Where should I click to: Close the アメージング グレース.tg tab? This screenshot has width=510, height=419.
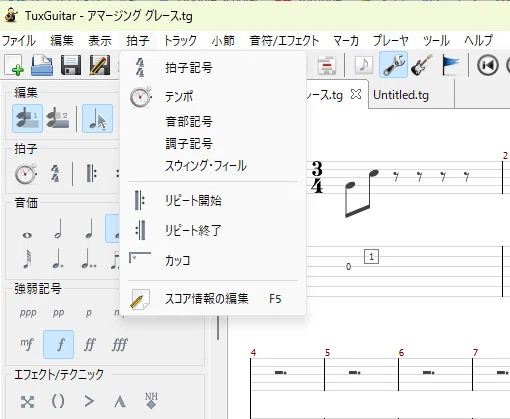[356, 95]
